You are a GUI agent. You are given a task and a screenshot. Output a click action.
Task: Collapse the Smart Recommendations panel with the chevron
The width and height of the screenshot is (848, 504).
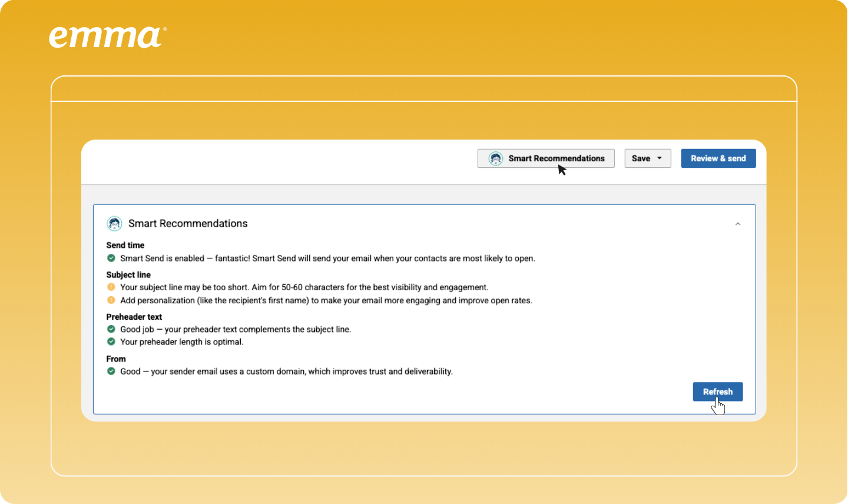738,224
